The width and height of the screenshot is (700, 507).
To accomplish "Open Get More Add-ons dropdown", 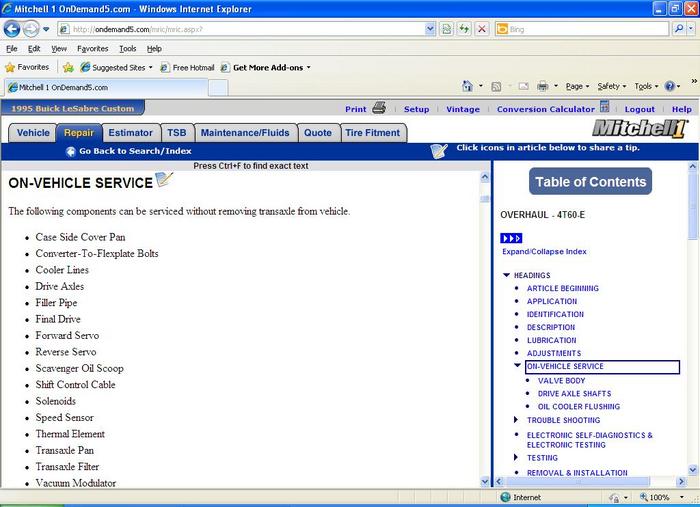I will [266, 67].
